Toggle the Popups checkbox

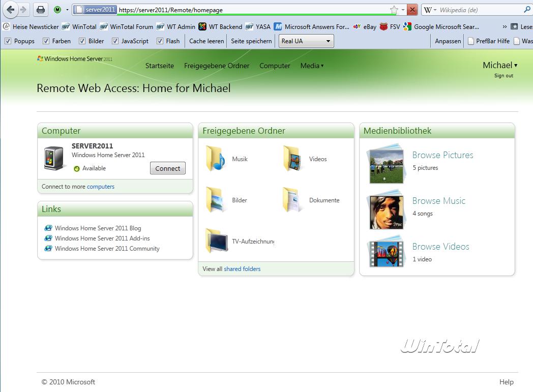[x=8, y=41]
